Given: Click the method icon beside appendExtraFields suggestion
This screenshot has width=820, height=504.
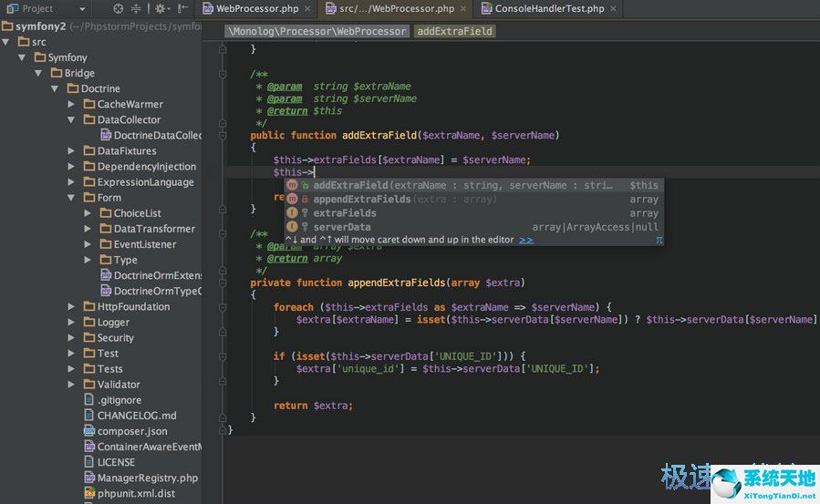Looking at the screenshot, I should [292, 199].
